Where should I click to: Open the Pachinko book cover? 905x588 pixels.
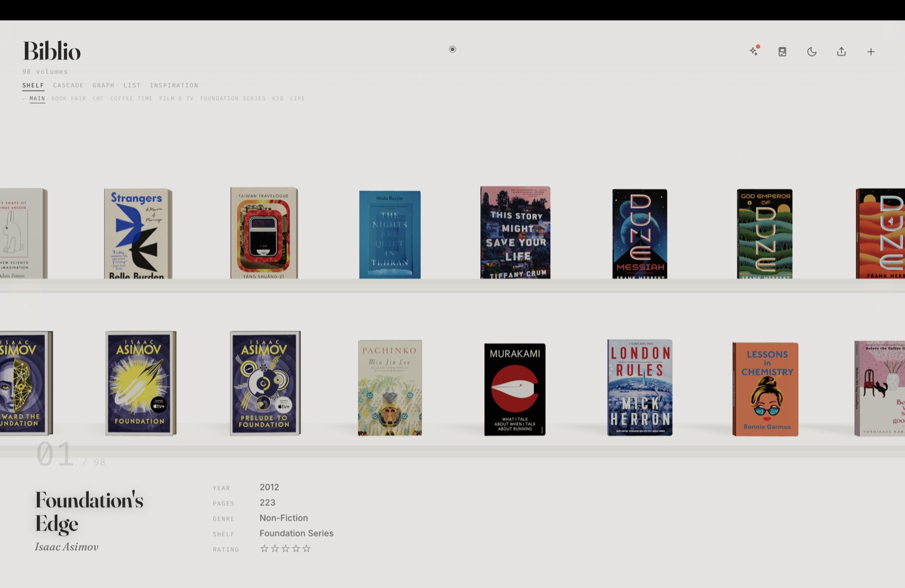pos(390,388)
